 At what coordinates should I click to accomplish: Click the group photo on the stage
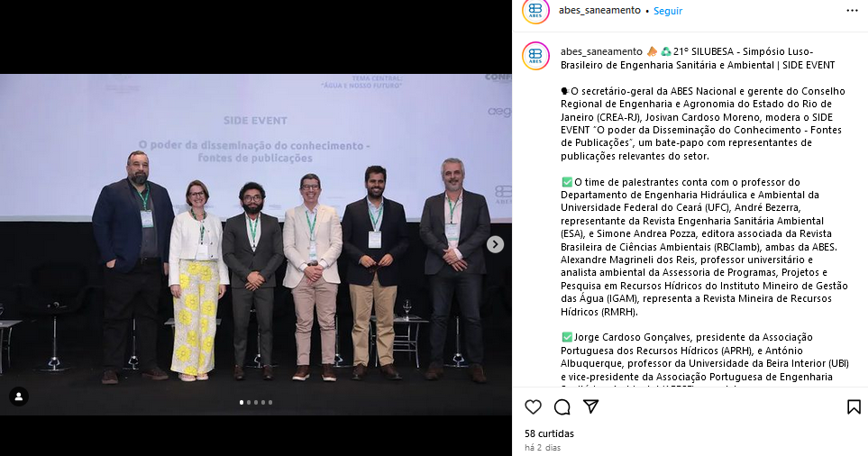click(x=256, y=244)
